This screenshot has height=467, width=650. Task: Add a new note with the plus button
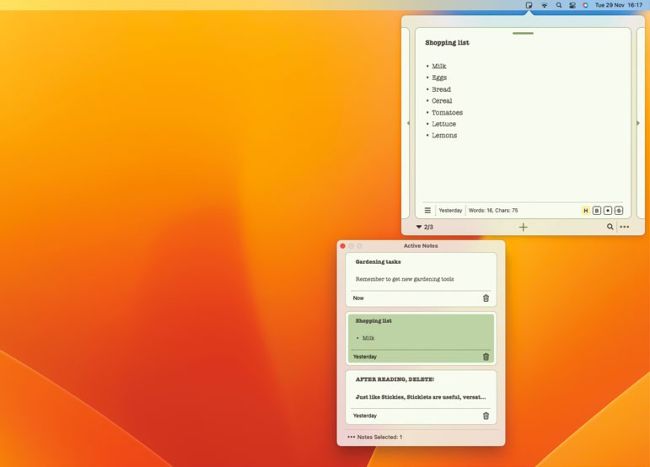point(523,227)
